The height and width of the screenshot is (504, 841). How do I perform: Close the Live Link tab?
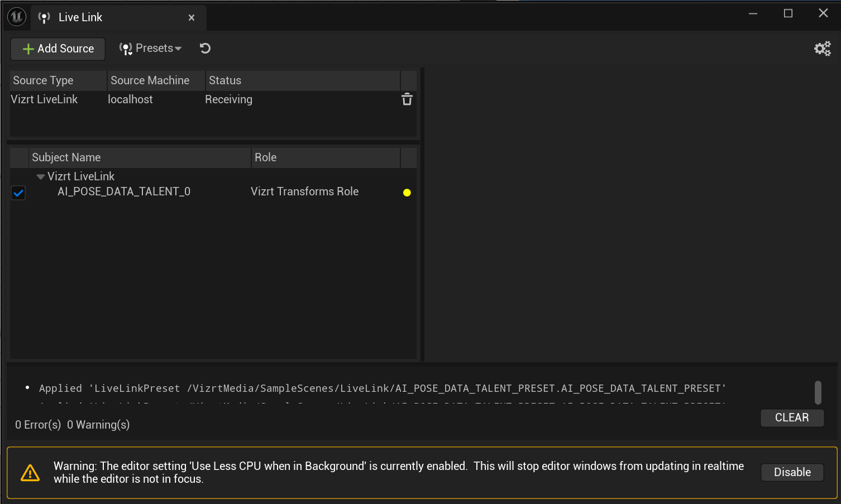192,18
